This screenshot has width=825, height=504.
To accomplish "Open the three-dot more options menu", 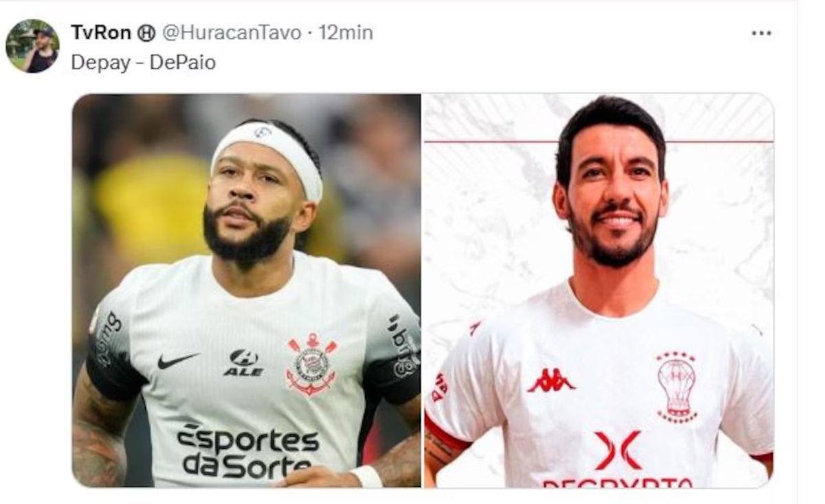I will click(761, 33).
